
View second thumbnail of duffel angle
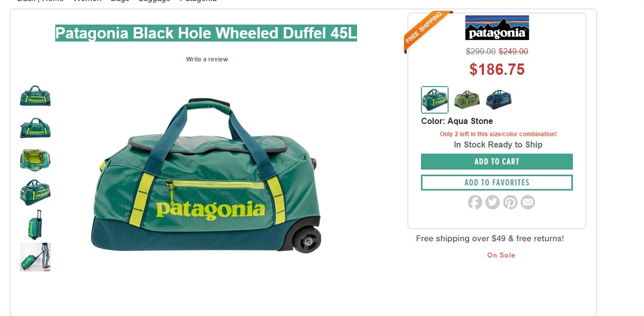click(x=35, y=128)
